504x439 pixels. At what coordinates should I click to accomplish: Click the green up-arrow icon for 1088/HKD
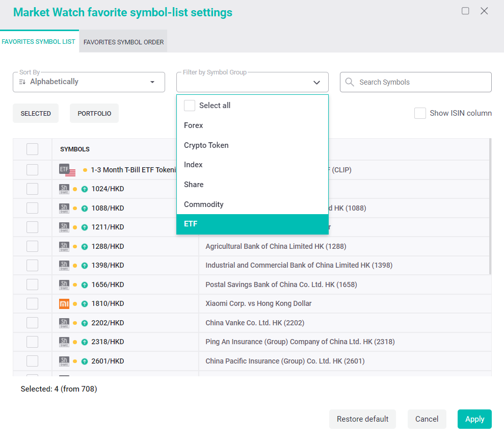coord(85,209)
